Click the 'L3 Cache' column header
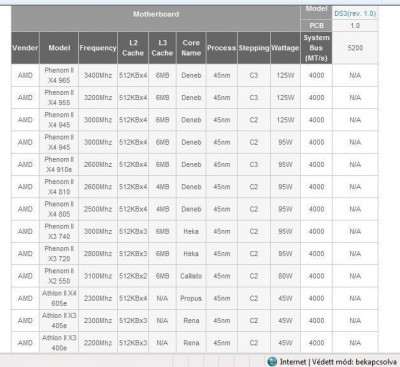Image resolution: width=400 pixels, height=367 pixels. click(162, 48)
